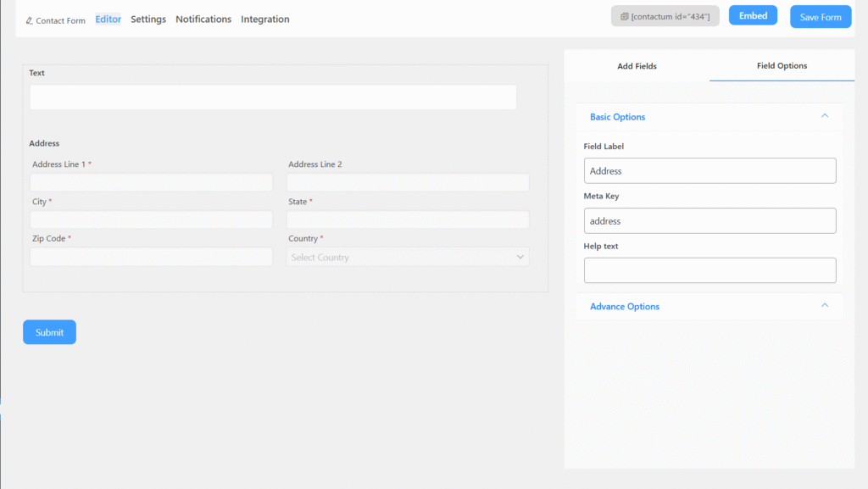The width and height of the screenshot is (868, 489).
Task: Switch to the Field Options tab
Action: (782, 66)
